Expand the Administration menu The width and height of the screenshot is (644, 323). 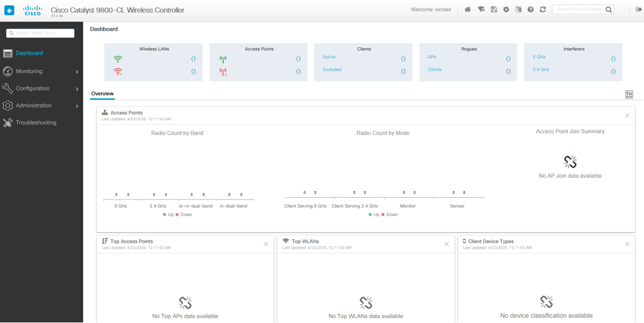point(41,106)
